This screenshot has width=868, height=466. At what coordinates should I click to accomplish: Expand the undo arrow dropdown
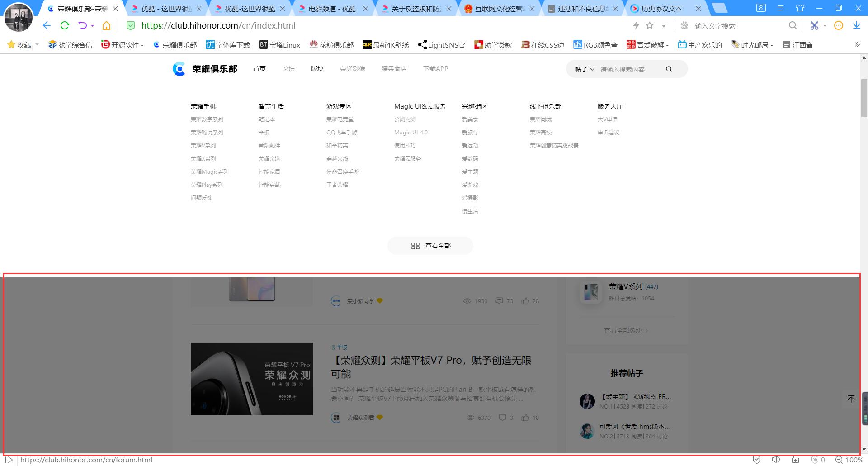pos(92,26)
